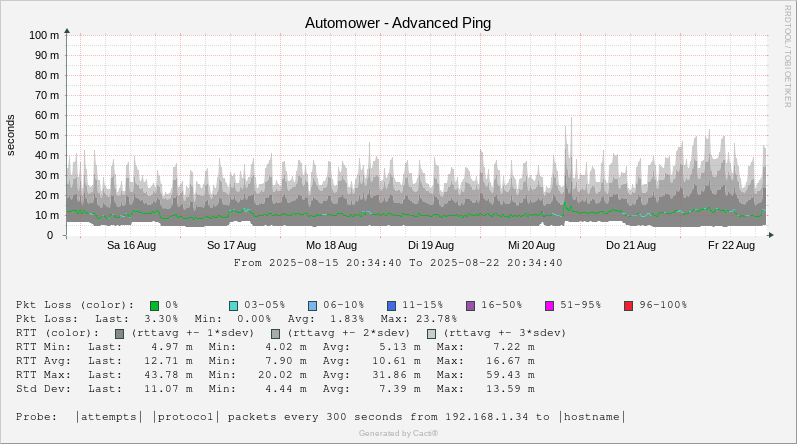Click the 50 m y-axis value
This screenshot has width=797, height=444.
(x=47, y=135)
